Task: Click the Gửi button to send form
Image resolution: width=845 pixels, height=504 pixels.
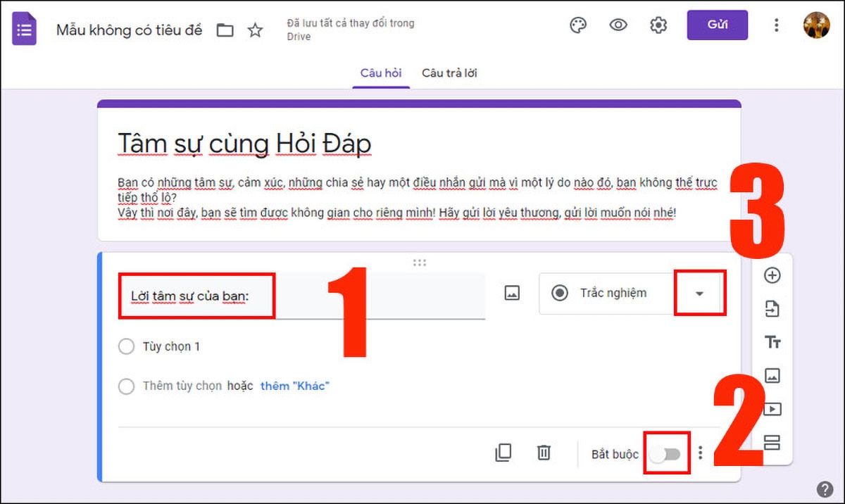Action: pos(717,24)
